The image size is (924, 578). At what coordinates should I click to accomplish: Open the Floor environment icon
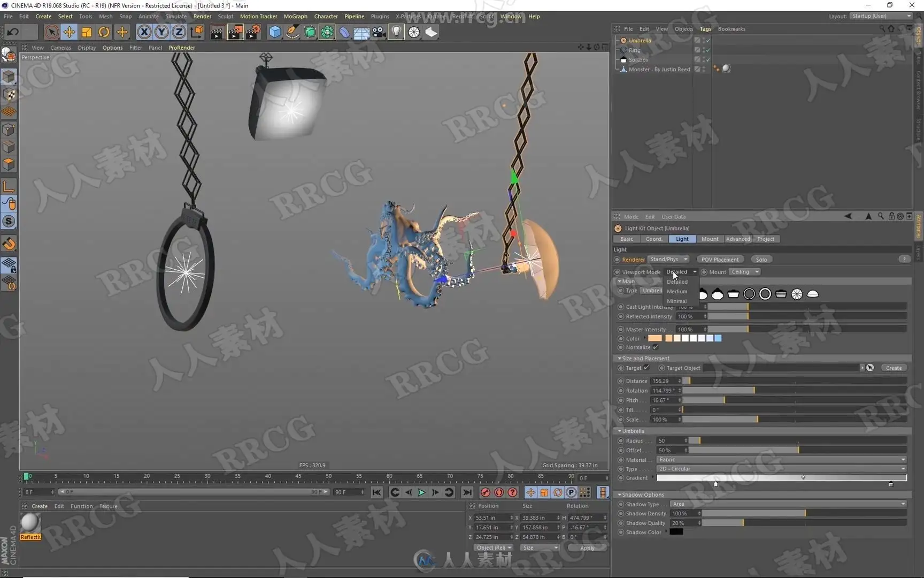[x=362, y=32]
